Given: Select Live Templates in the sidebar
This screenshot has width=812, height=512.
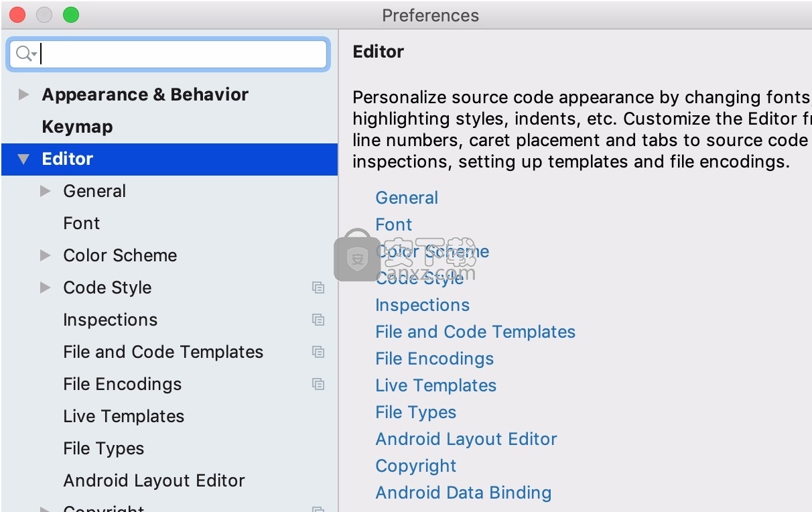Looking at the screenshot, I should (123, 416).
